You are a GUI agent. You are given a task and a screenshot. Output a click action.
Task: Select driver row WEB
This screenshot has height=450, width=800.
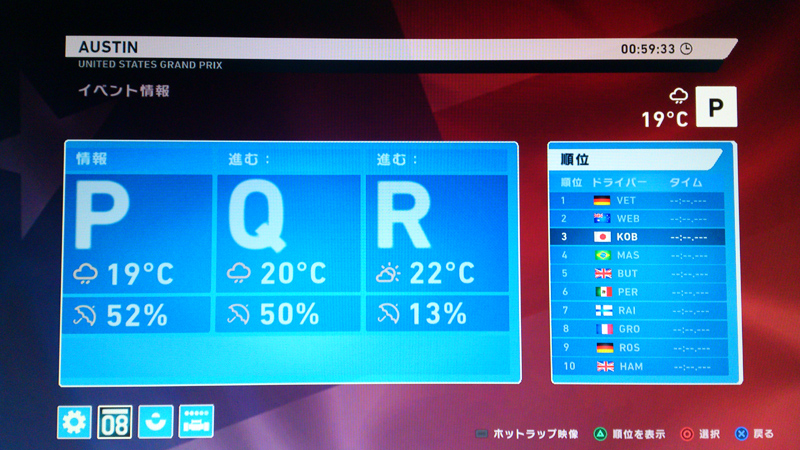637,218
